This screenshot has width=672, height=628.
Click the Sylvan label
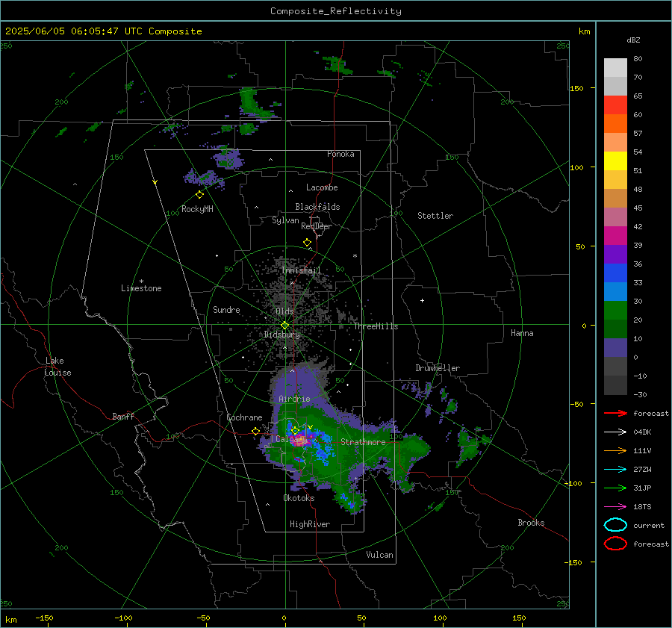click(285, 220)
